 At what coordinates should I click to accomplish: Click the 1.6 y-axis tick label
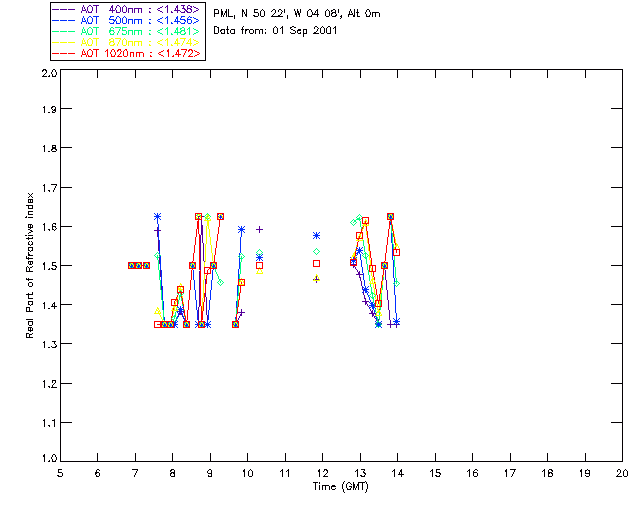49,227
